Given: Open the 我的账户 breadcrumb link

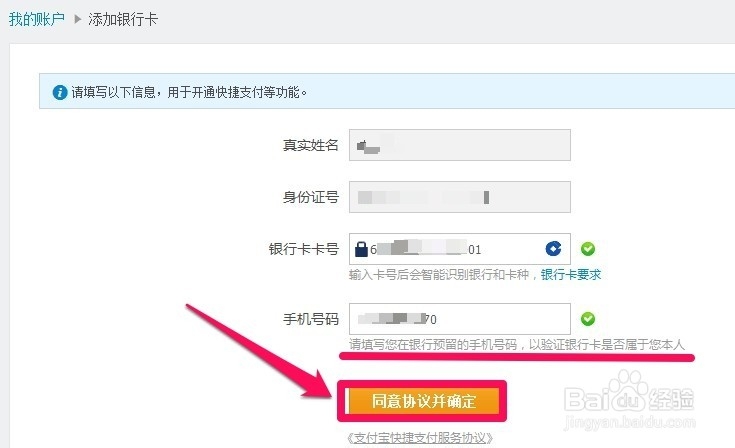Looking at the screenshot, I should [37, 19].
